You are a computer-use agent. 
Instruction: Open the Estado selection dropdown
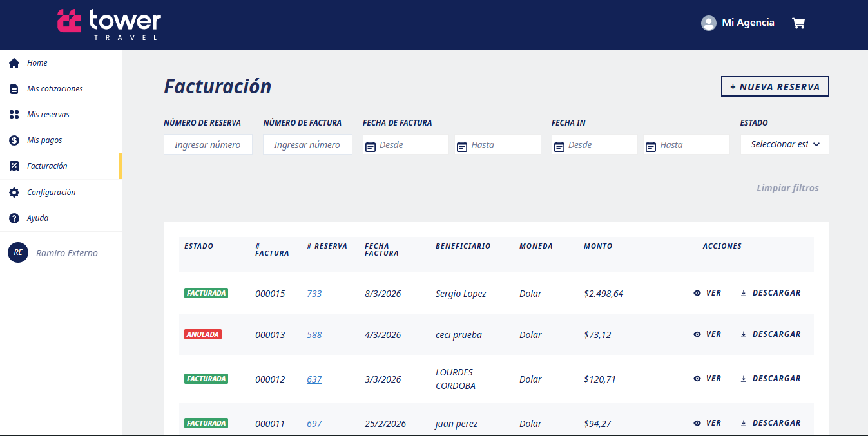784,144
